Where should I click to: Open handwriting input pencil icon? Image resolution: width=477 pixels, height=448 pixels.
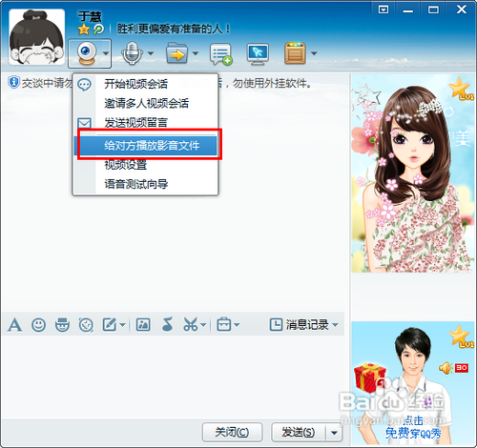coord(110,325)
